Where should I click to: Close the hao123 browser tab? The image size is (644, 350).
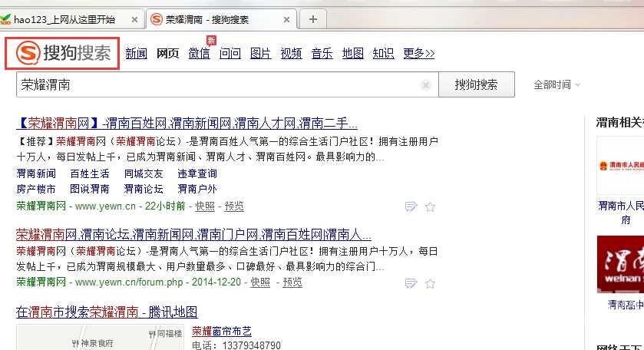tap(135, 19)
